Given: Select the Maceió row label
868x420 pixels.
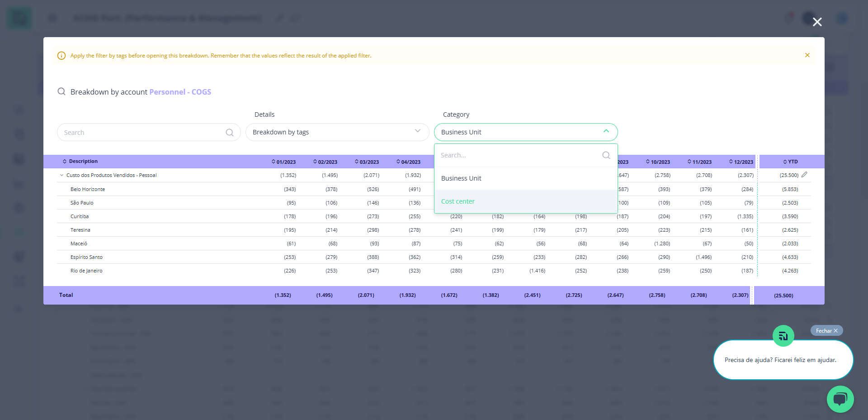Looking at the screenshot, I should [79, 243].
